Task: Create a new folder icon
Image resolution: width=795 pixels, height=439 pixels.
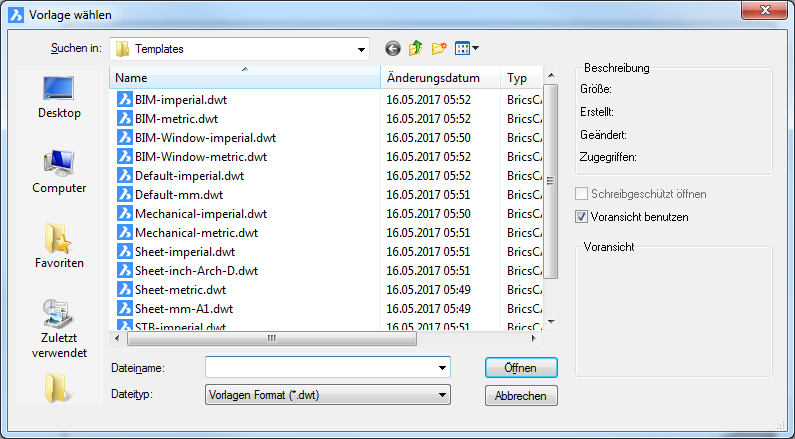Action: click(439, 48)
